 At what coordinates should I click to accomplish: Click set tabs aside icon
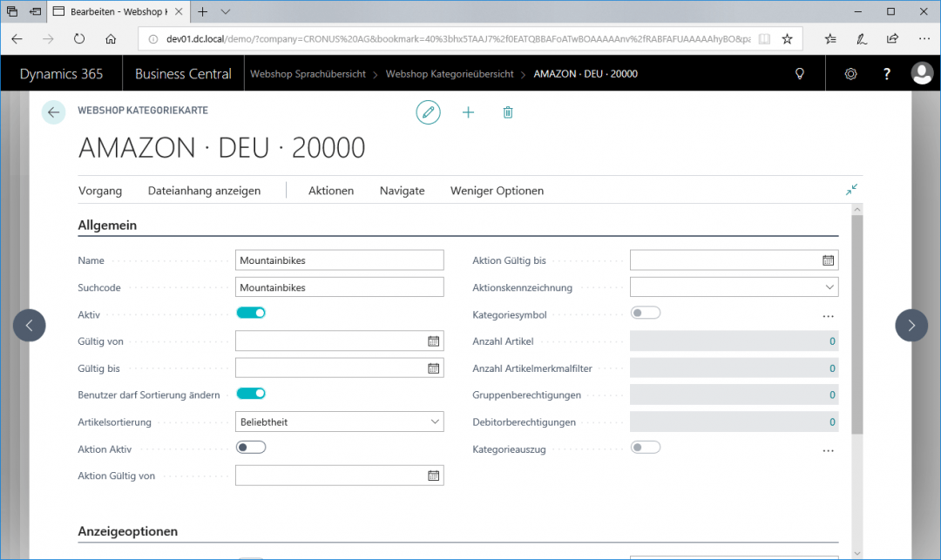(x=36, y=11)
